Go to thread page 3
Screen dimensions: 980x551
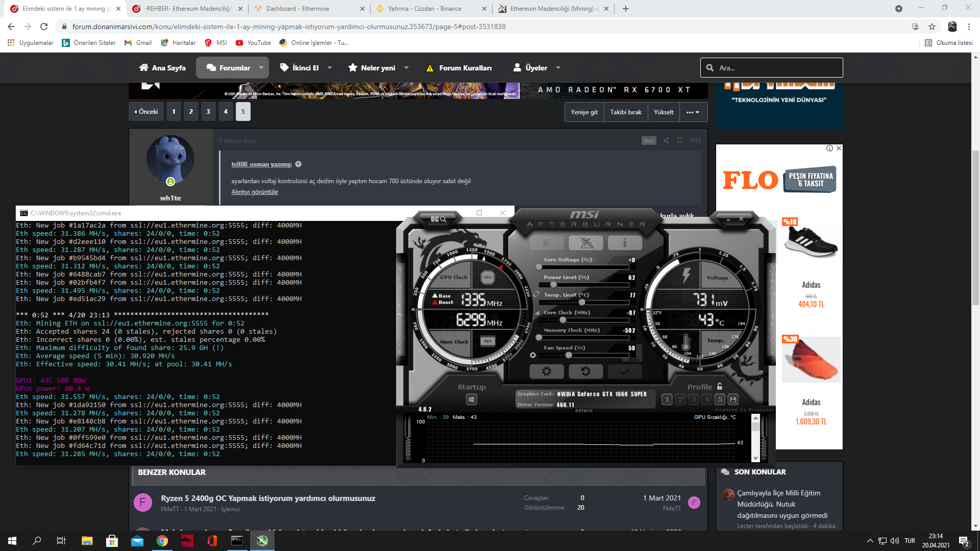(x=208, y=112)
